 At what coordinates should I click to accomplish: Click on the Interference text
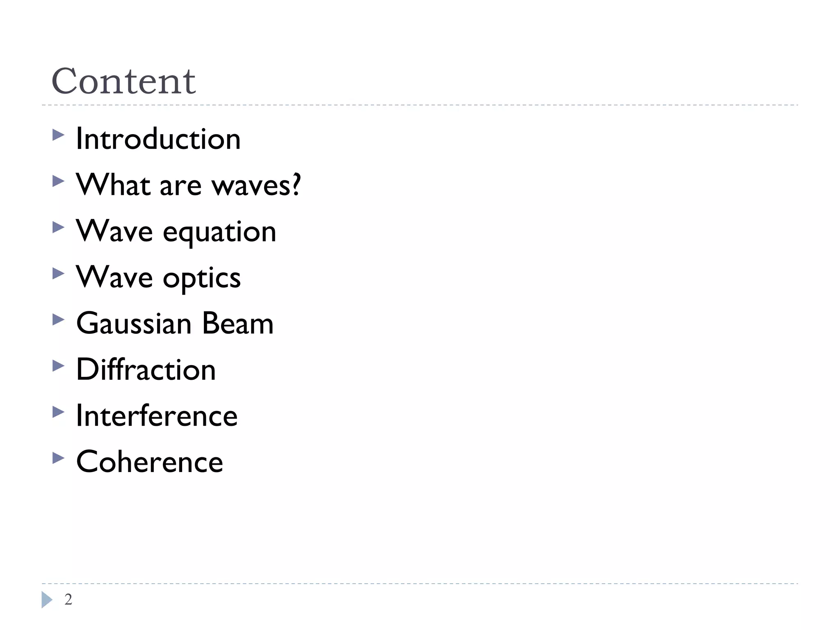(157, 416)
